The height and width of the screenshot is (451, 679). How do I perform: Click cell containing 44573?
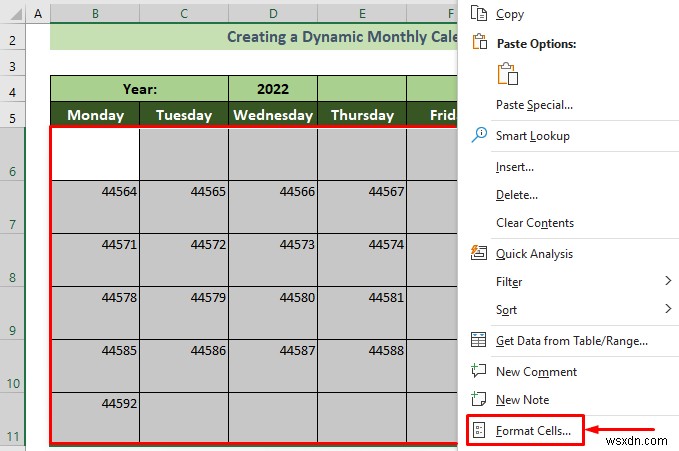tap(273, 260)
